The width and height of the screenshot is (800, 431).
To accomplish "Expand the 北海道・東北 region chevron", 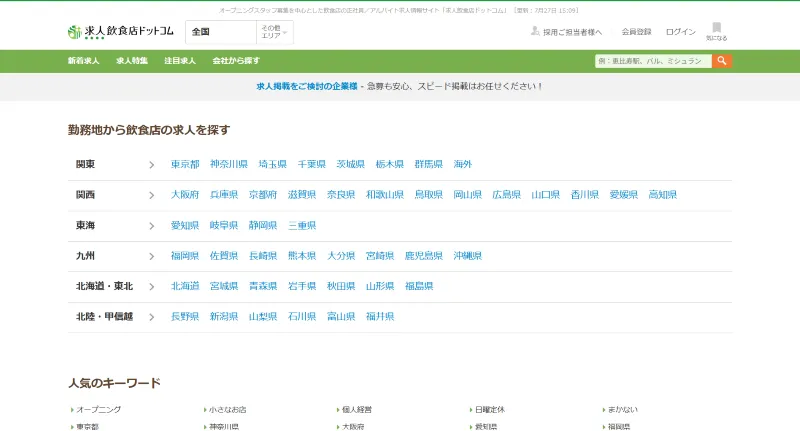I will pyautogui.click(x=152, y=287).
